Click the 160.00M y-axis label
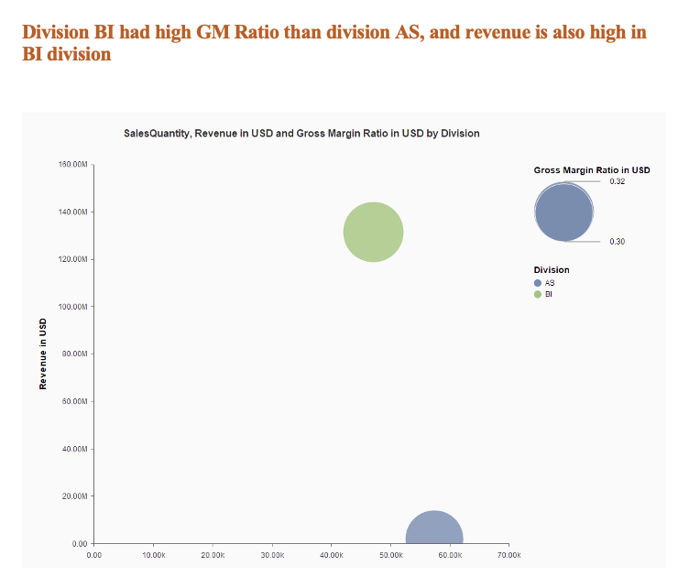 coord(72,165)
